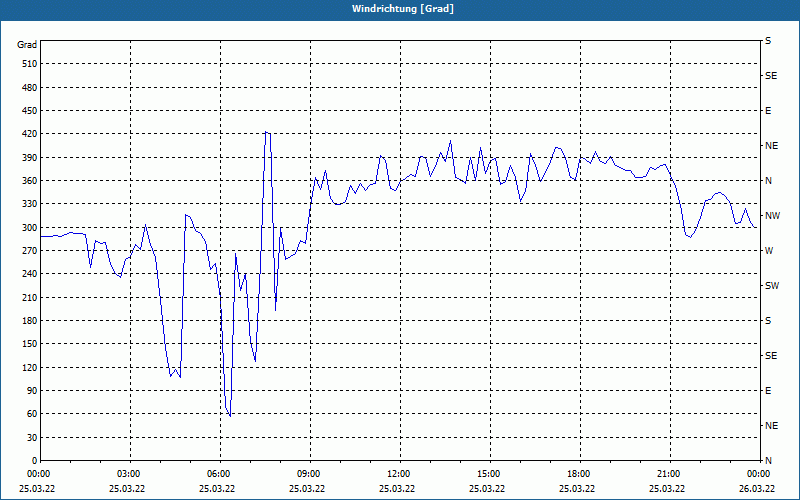Screen dimensions: 800x500
Task: Click the 25.03.22 date under 21:00
Action: tap(667, 489)
